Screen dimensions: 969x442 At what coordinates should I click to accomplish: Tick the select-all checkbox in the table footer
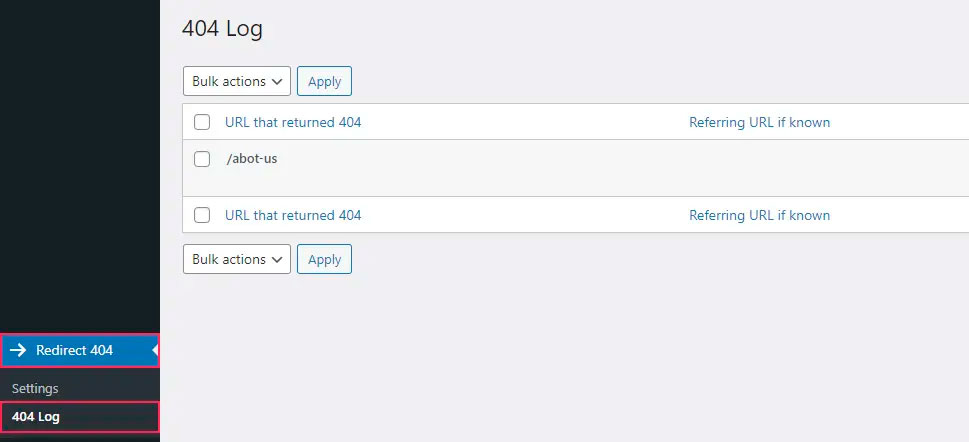pyautogui.click(x=202, y=215)
